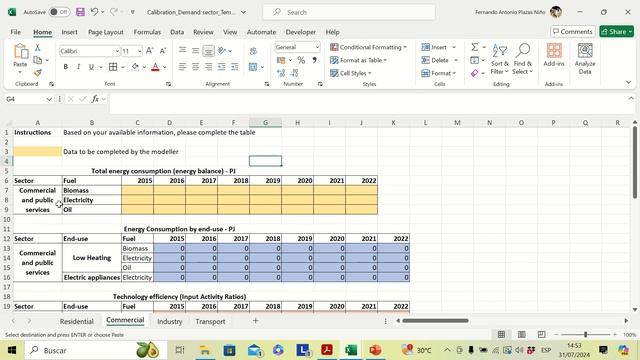Click the Percent Style icon
Image resolution: width=640 pixels, height=360 pixels.
point(301,60)
